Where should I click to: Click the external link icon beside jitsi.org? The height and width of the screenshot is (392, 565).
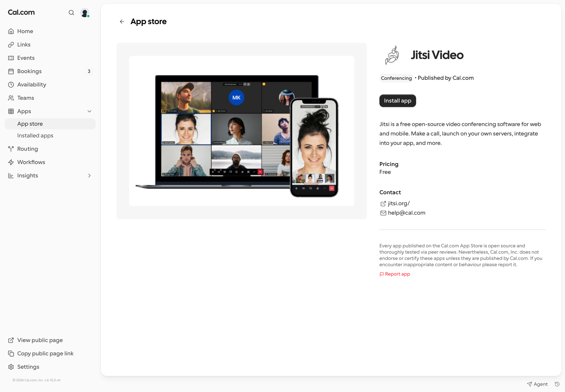pos(383,204)
